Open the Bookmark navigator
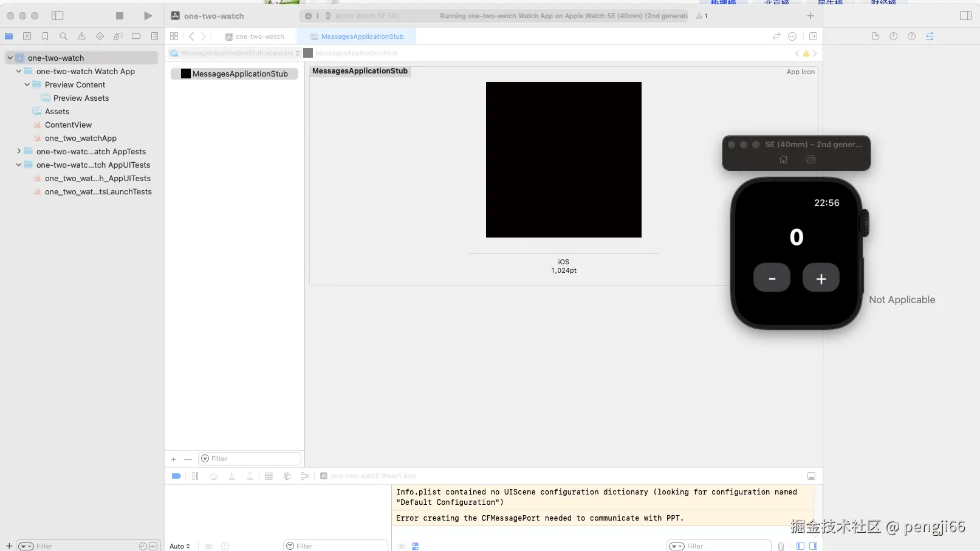The width and height of the screenshot is (980, 551). tap(46, 36)
